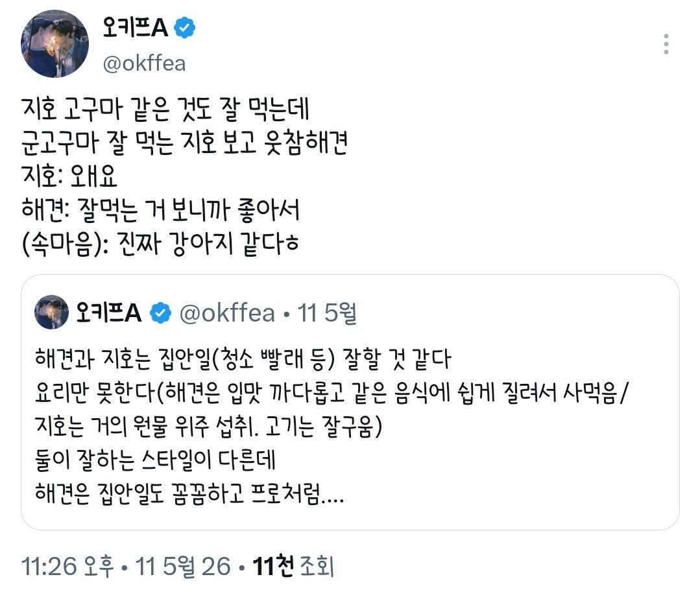Viewport: 700px width, 590px height.
Task: Click the 오키프A name in quoted tweet
Action: click(x=108, y=313)
